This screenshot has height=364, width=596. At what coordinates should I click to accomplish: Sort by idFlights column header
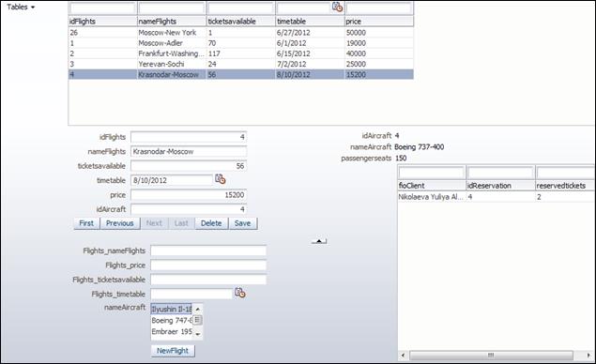coord(102,22)
